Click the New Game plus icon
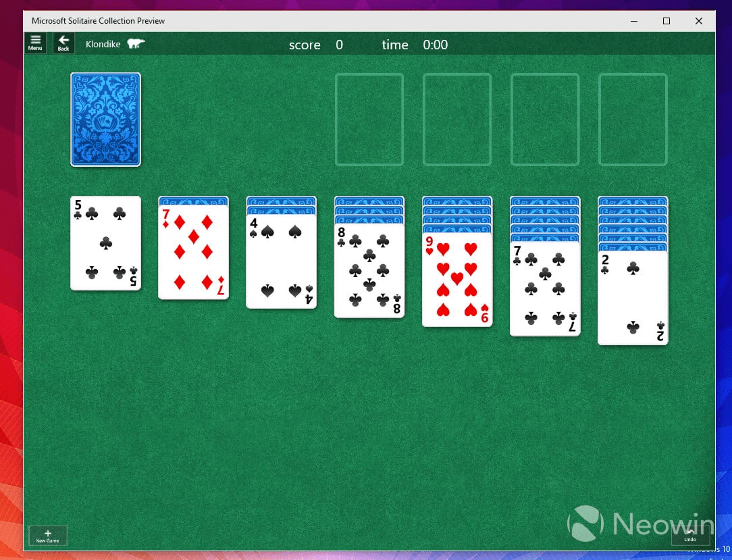The image size is (732, 560). (47, 534)
